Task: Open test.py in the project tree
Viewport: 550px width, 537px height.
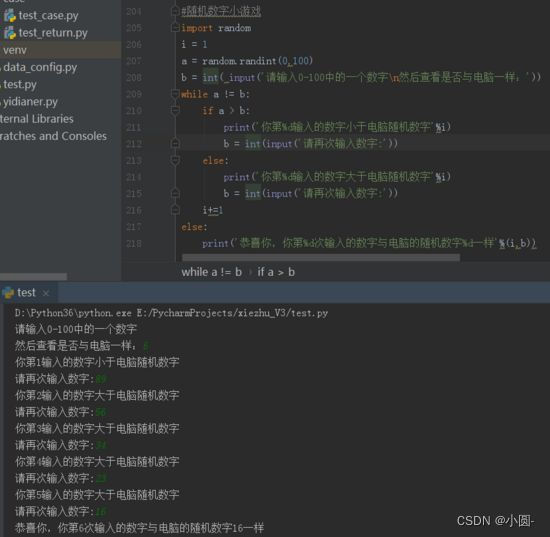Action: tap(20, 85)
